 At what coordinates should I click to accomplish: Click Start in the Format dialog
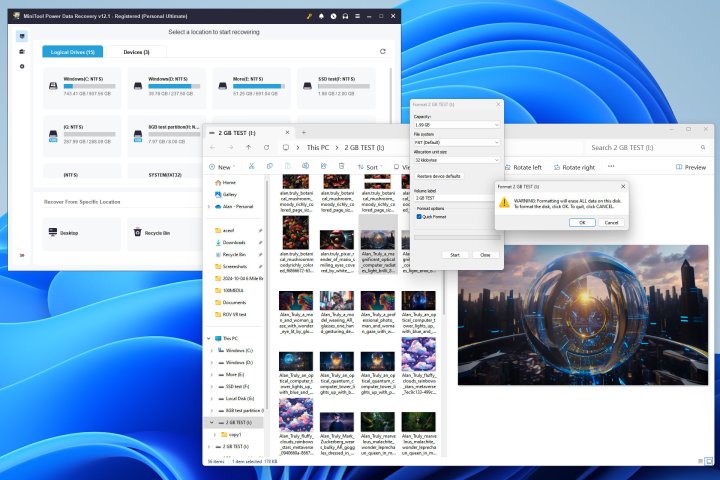tap(455, 255)
